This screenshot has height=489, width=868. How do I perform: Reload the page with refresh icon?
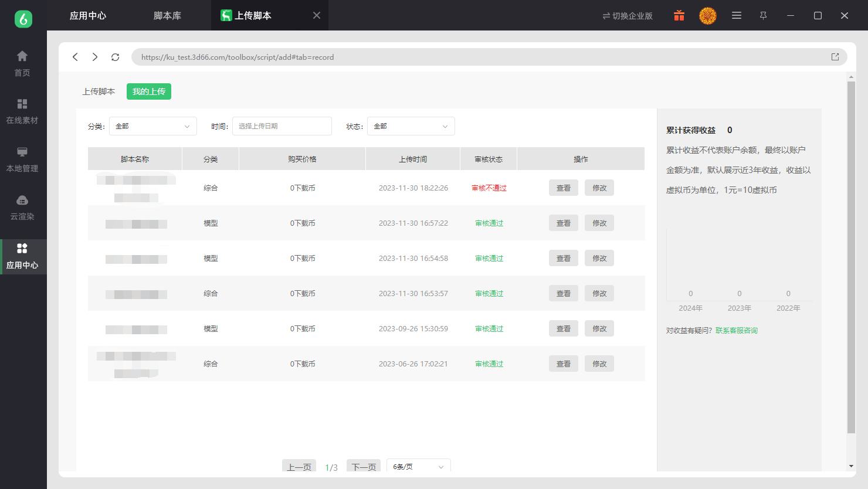115,57
